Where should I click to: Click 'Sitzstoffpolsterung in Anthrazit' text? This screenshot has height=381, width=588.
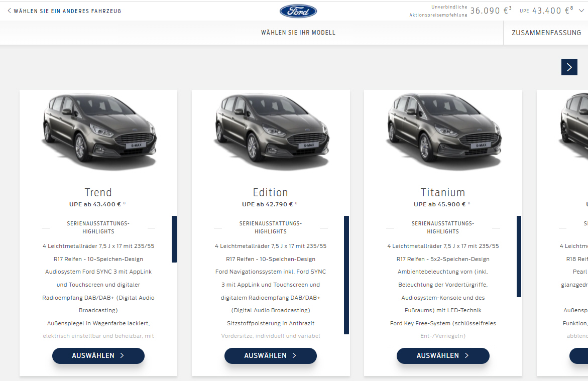(x=270, y=323)
